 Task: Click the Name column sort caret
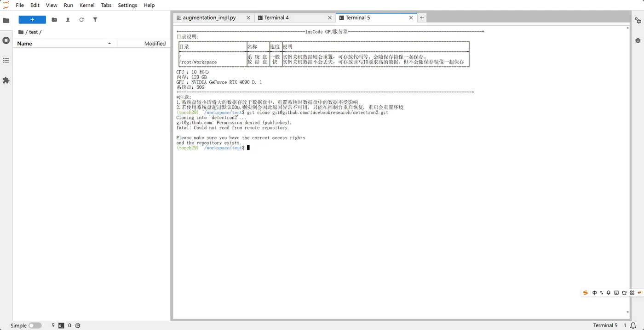[x=109, y=44]
